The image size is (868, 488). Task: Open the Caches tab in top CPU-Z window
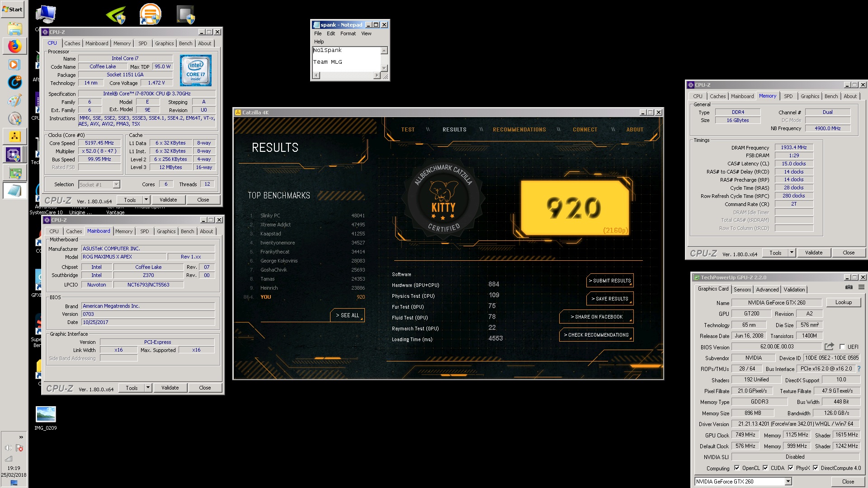tap(72, 43)
